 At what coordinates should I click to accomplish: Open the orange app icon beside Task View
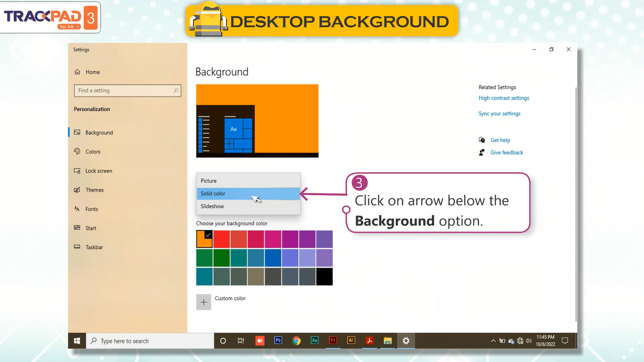[260, 341]
